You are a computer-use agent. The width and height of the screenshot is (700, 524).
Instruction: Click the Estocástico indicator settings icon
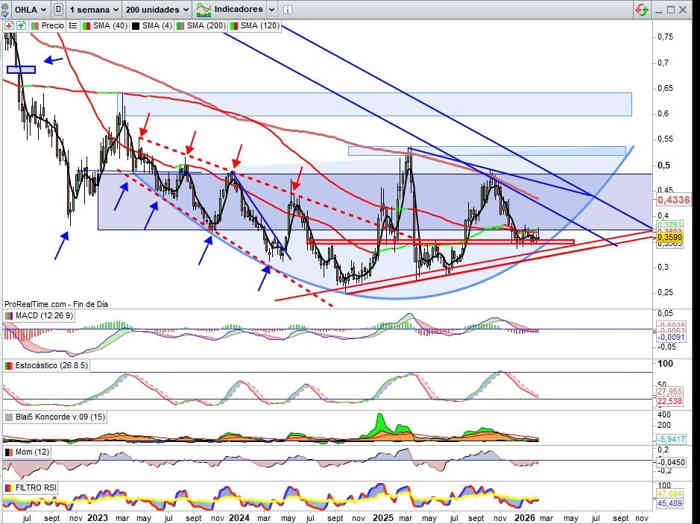coord(7,366)
